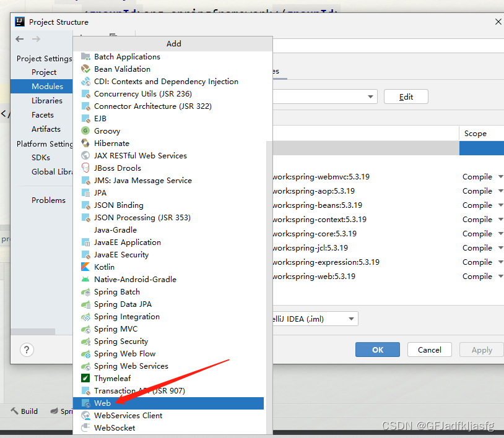Open Facets in Project Settings

43,115
